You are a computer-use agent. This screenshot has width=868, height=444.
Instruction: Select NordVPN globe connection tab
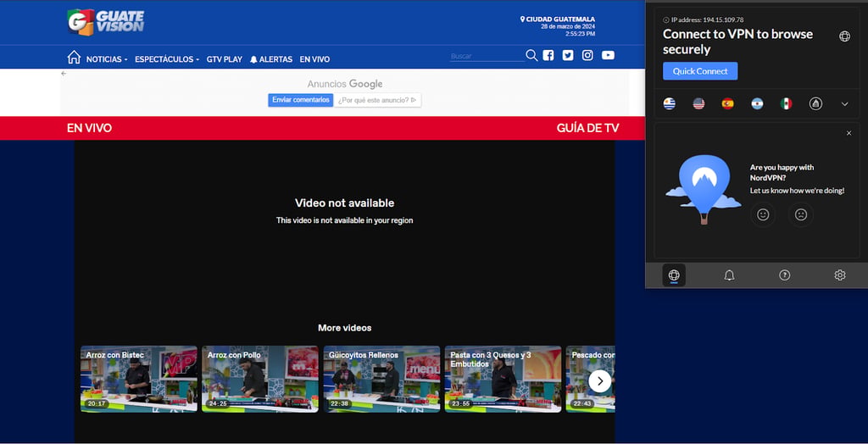pos(674,275)
